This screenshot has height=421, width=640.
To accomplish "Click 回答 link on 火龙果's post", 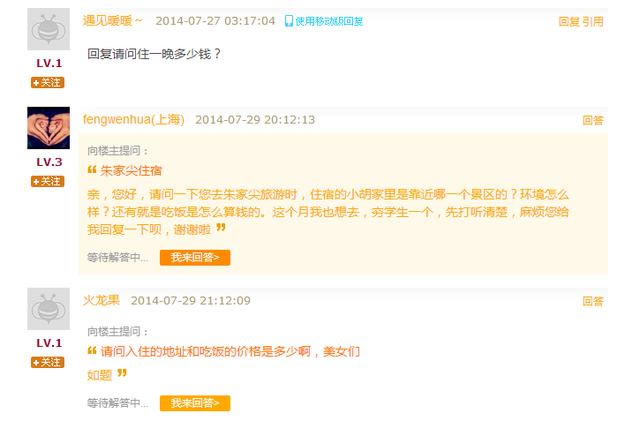I will click(x=593, y=301).
